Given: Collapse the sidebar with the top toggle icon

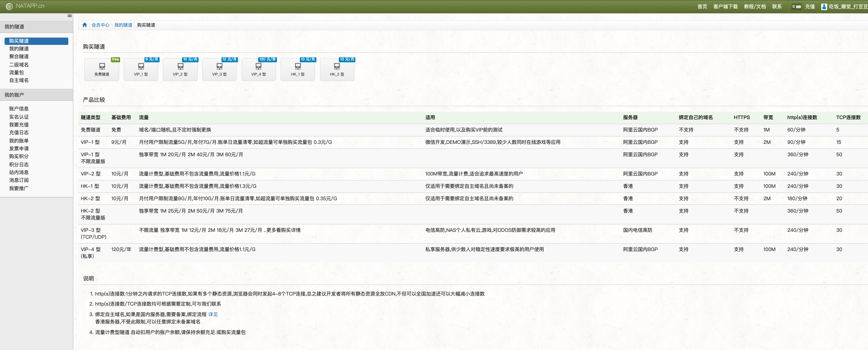Looking at the screenshot, I should coord(69,16).
